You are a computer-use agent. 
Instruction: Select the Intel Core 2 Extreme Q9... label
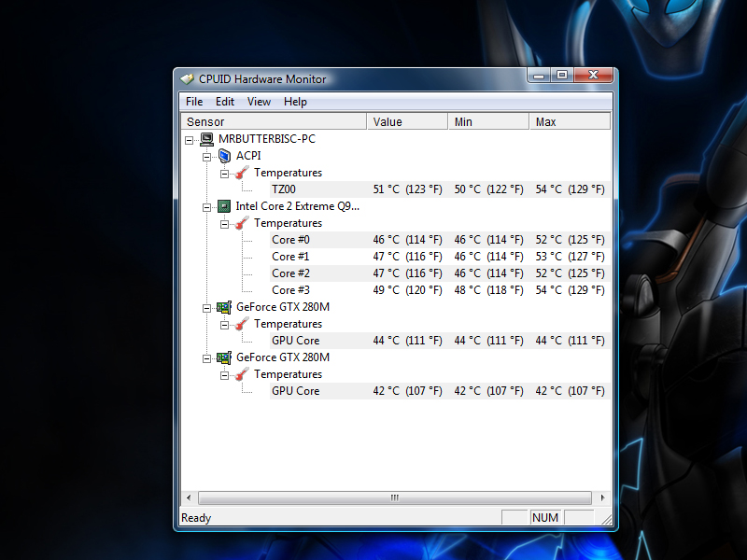297,206
